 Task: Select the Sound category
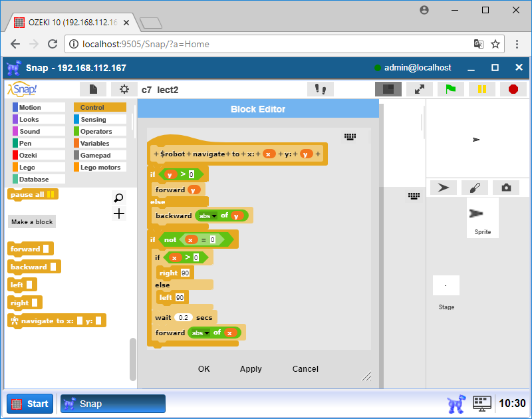[39, 131]
